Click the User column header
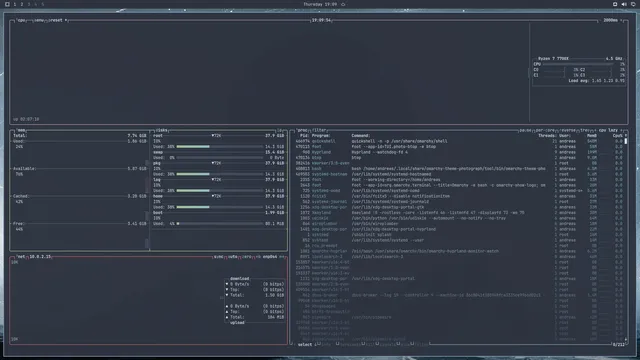This screenshot has height=360, width=640. (x=564, y=136)
